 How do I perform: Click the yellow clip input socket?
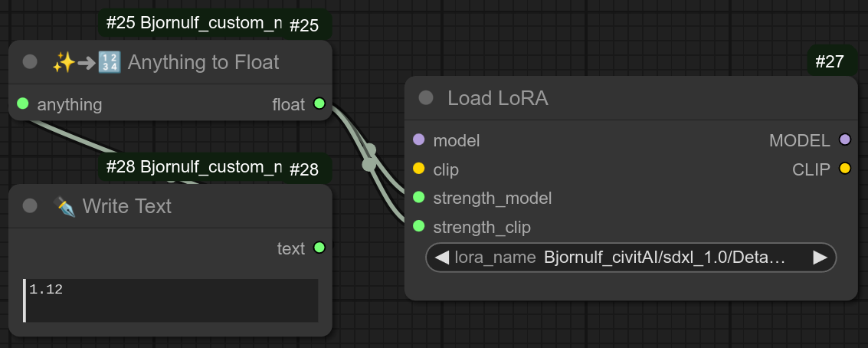(418, 168)
